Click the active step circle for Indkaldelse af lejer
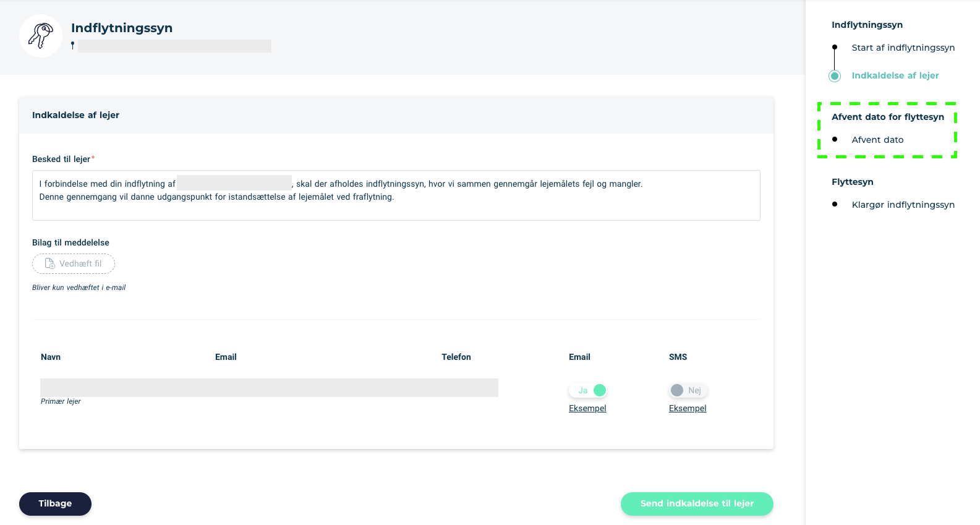The width and height of the screenshot is (980, 525). (x=835, y=76)
